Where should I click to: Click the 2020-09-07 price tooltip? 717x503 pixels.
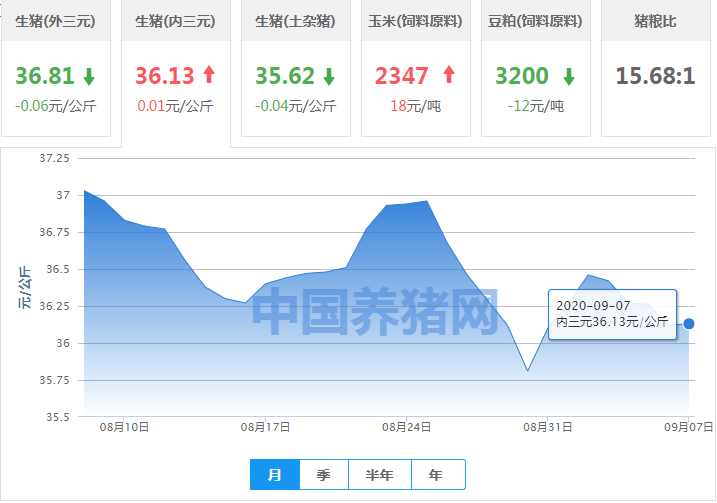tap(612, 313)
